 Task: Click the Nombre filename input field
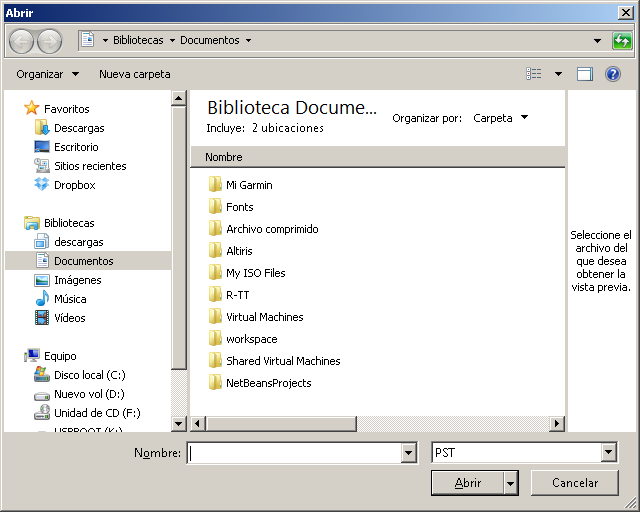pyautogui.click(x=295, y=453)
